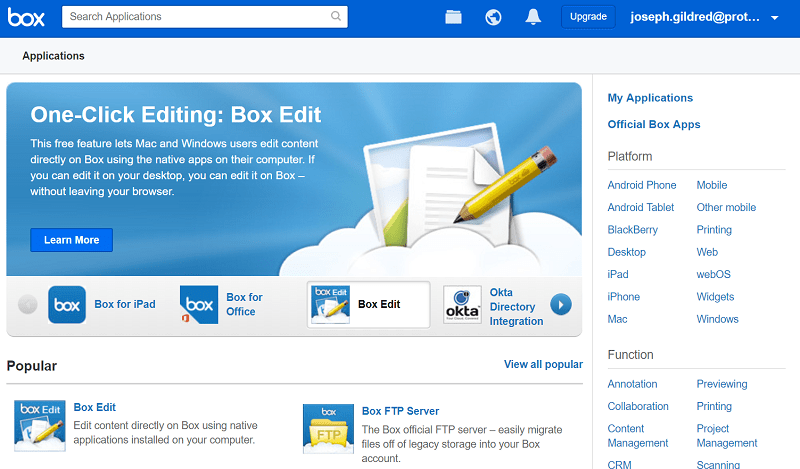Filter by Annotation function
800x469 pixels.
[632, 384]
